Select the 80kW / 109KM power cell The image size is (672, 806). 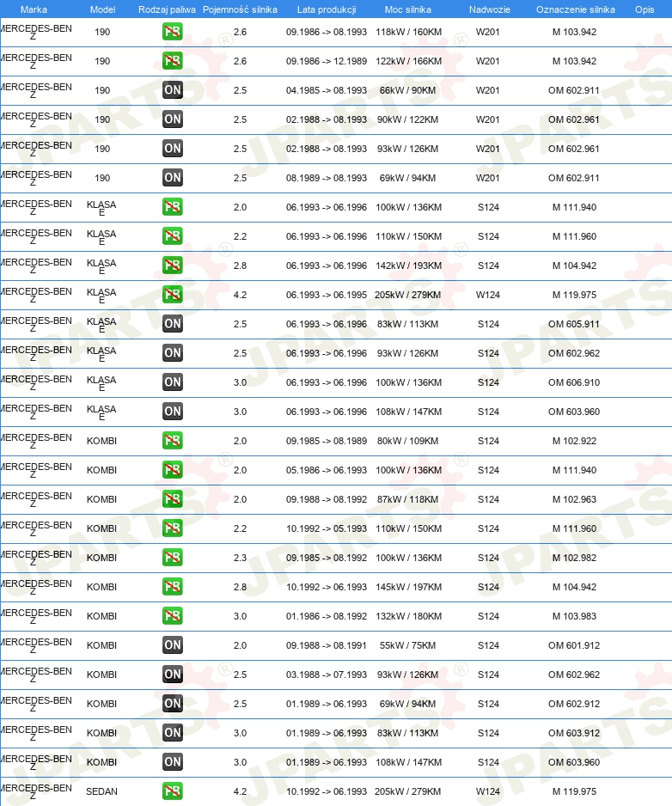point(407,441)
